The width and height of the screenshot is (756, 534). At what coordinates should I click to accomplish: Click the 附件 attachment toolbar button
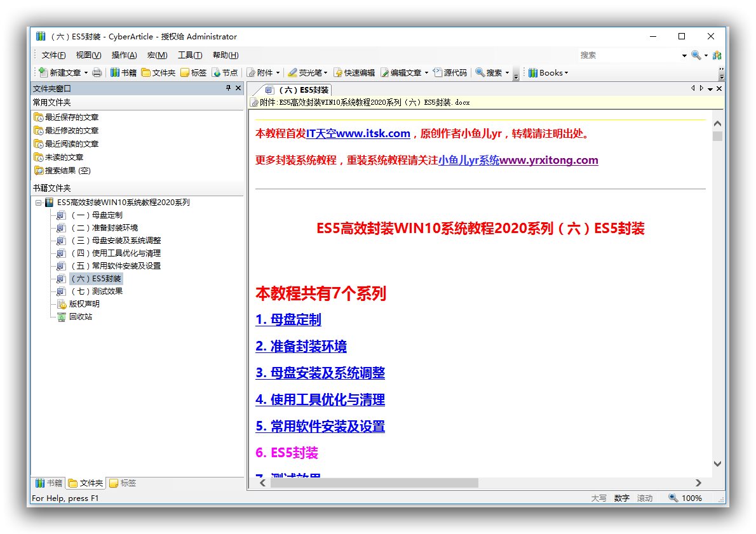pyautogui.click(x=260, y=72)
